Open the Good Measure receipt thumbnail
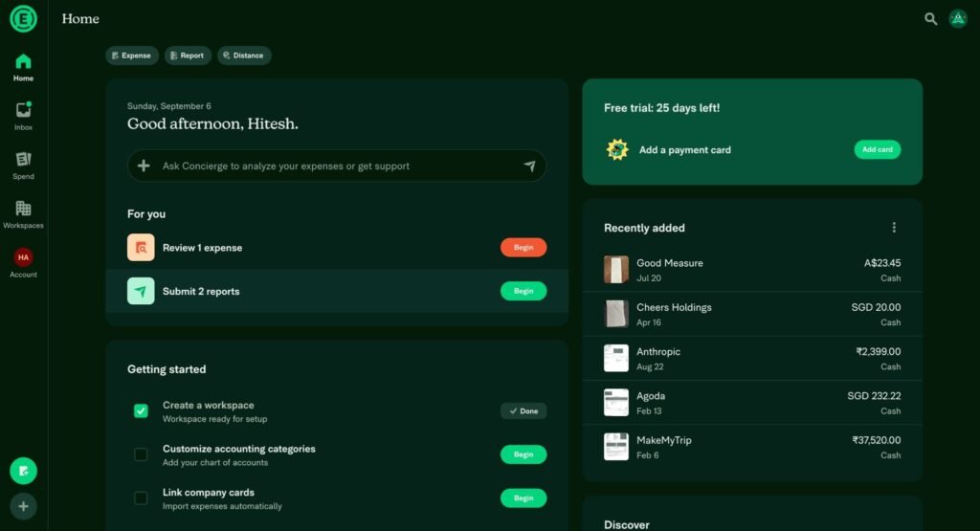The image size is (980, 531). tap(616, 269)
